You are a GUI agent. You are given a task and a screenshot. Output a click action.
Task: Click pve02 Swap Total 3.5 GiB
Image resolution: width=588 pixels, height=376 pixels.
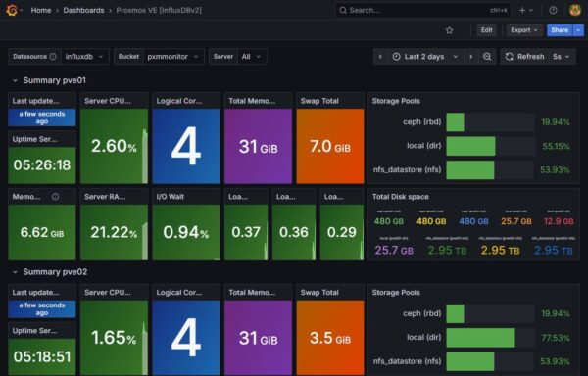point(330,338)
